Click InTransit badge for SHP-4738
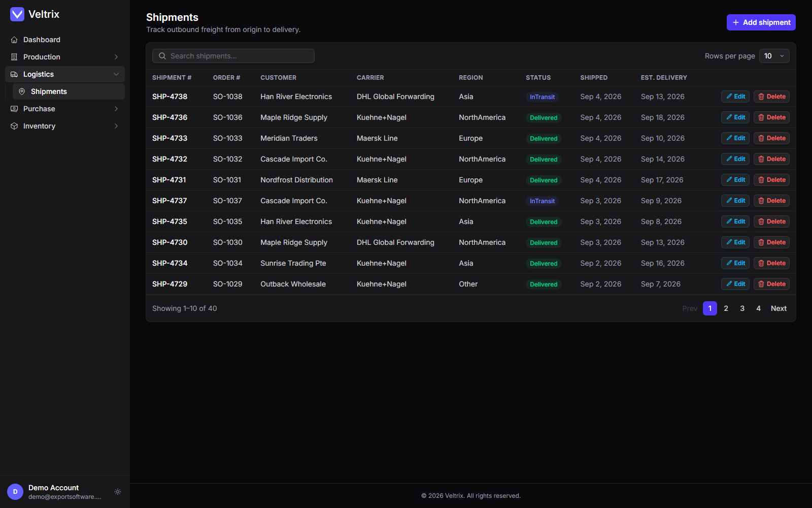The width and height of the screenshot is (812, 508). (x=542, y=97)
